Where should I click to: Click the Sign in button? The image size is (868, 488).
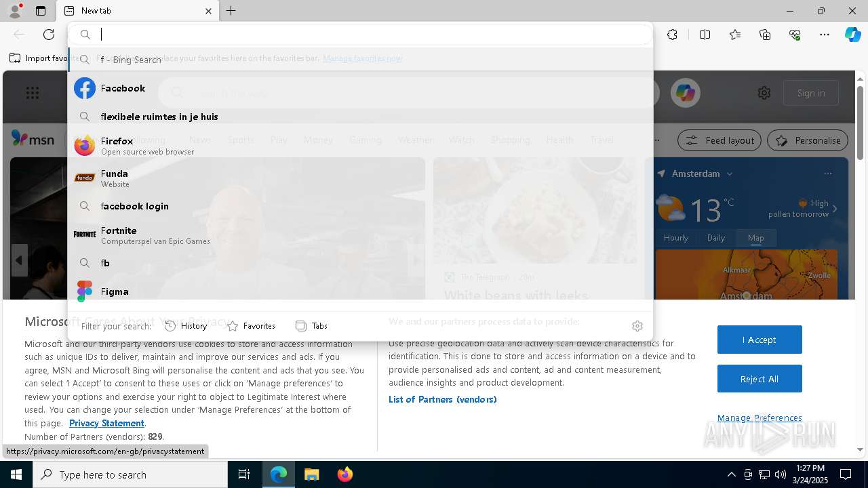point(811,93)
